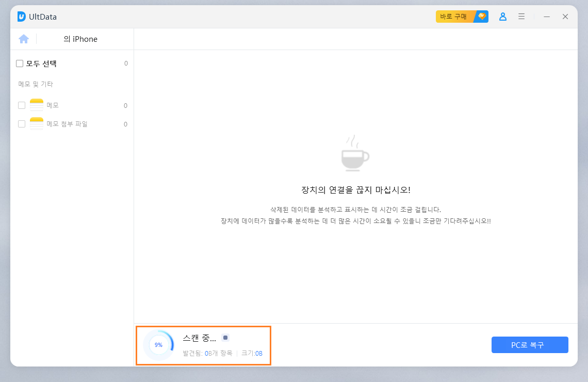
Task: Stop the scan using the square stop icon
Action: pyautogui.click(x=225, y=337)
